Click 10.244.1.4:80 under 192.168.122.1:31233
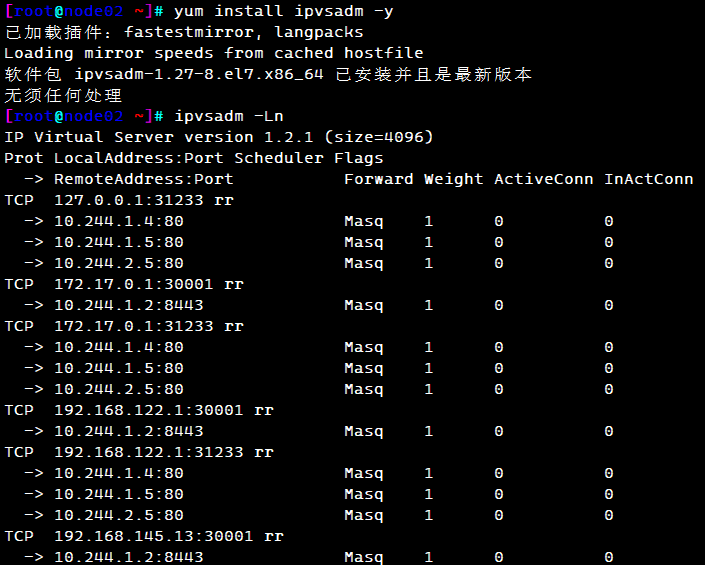Image resolution: width=705 pixels, height=565 pixels. tap(119, 473)
